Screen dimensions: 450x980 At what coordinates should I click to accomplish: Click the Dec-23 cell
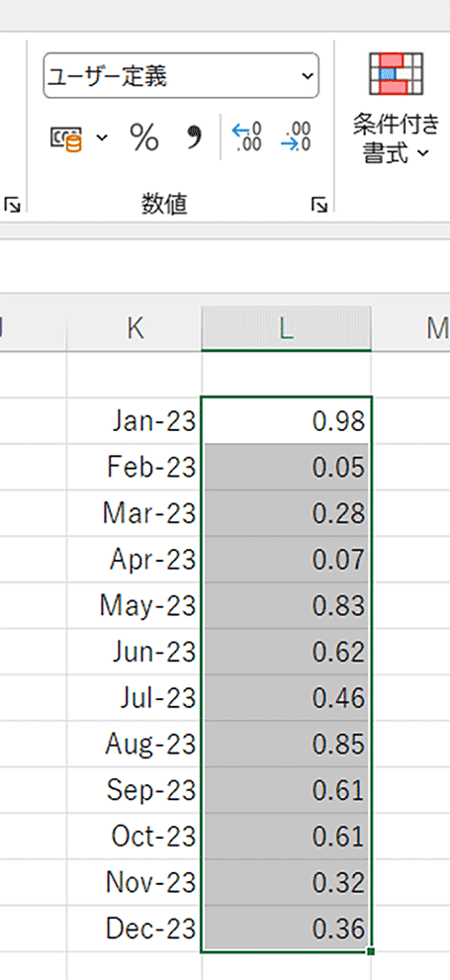135,929
